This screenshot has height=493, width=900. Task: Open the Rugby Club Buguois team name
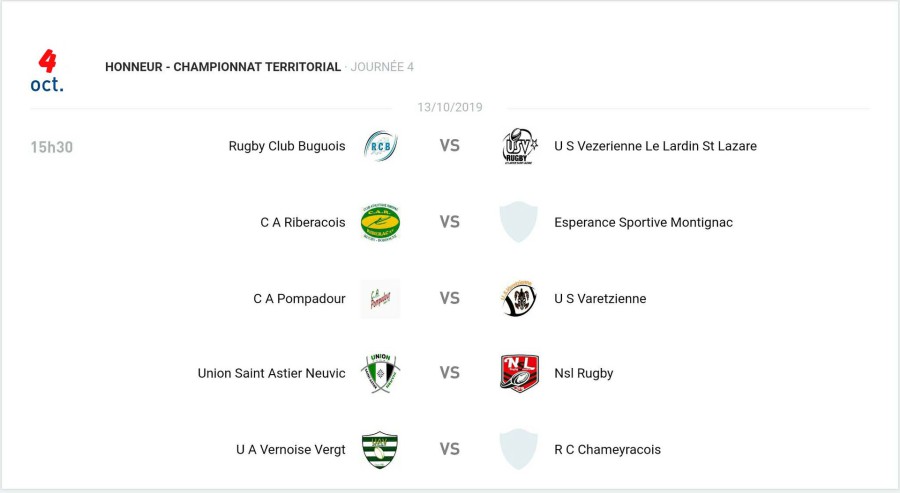(287, 146)
